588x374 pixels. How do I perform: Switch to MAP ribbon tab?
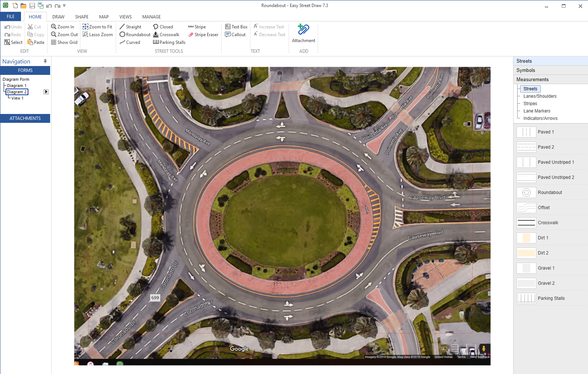click(104, 17)
